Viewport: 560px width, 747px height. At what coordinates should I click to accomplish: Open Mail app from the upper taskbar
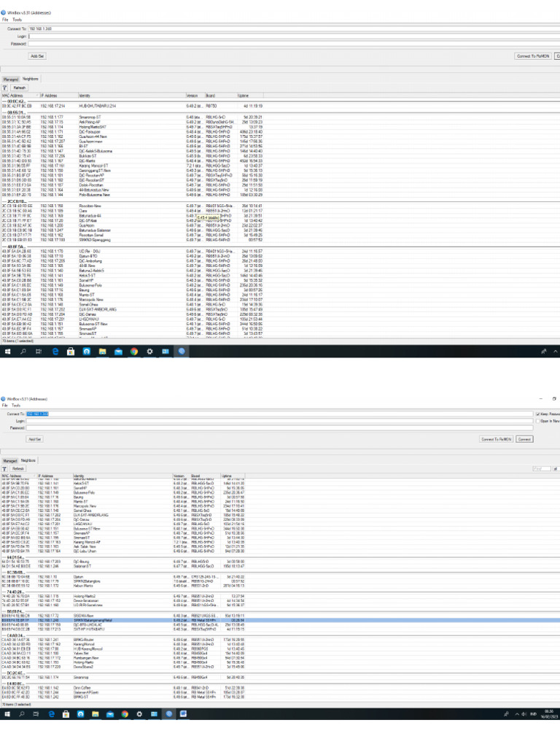pos(119,352)
